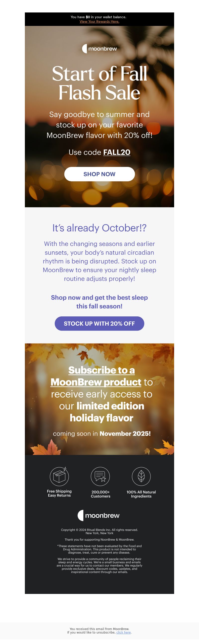Screen dimensions: 199x644
Task: Click the 200,000+ Customers label
Action: tap(100, 494)
